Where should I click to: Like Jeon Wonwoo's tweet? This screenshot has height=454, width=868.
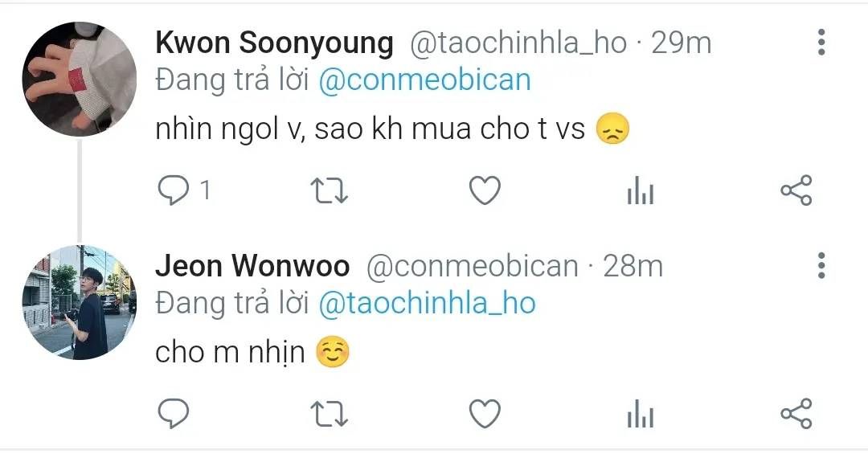click(x=484, y=413)
